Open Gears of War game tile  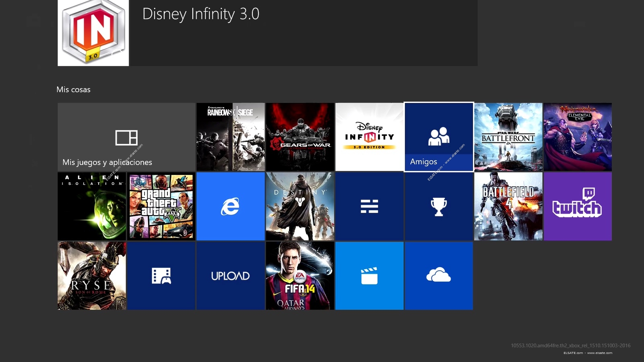[300, 137]
